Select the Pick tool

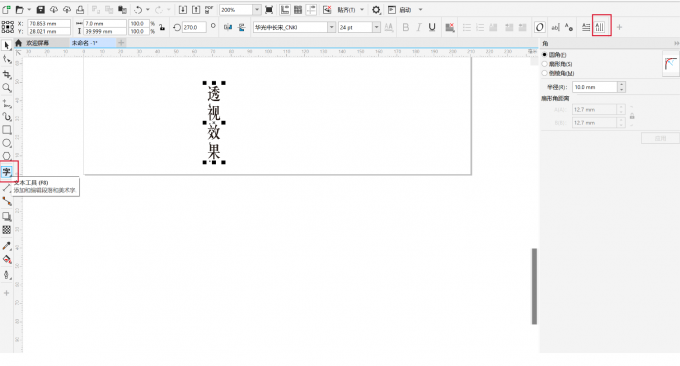(x=7, y=45)
